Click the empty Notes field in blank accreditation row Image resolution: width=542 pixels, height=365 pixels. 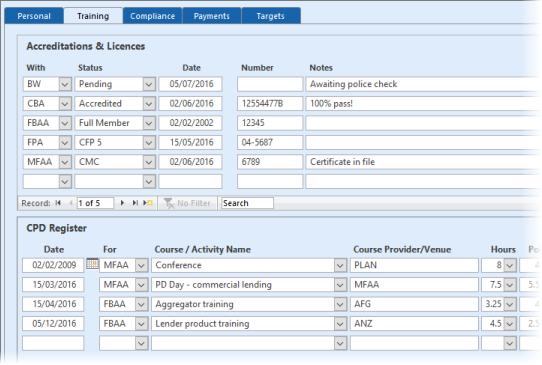pyautogui.click(x=422, y=181)
